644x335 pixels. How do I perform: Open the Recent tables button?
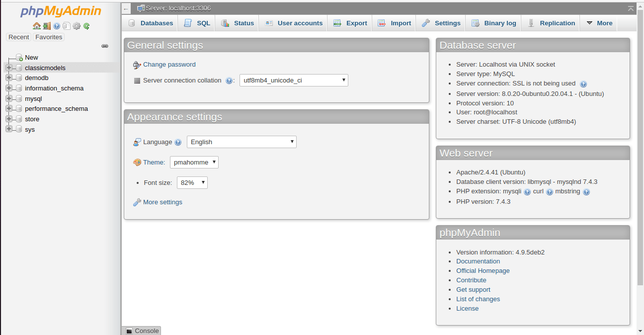[x=19, y=37]
